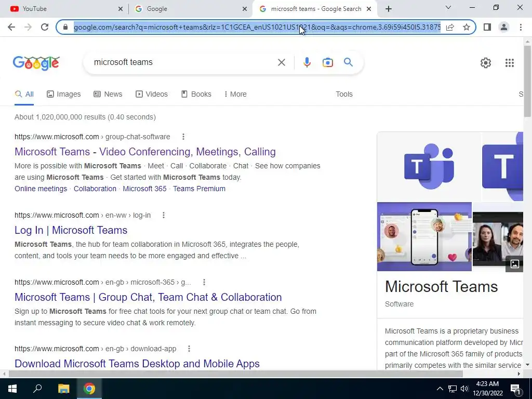Open the tab search dropdown chevron
The height and width of the screenshot is (399, 532).
coord(448,7)
